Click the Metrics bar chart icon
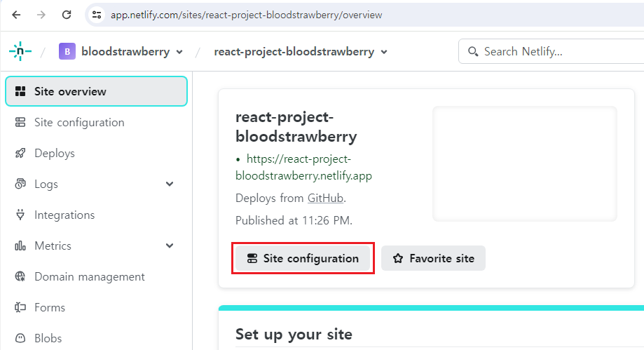Screen dimensions: 644x350 (x=20, y=245)
